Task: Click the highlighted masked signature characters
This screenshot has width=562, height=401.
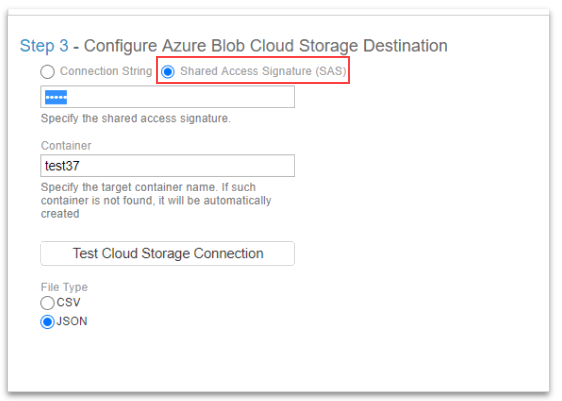Action: coord(56,97)
